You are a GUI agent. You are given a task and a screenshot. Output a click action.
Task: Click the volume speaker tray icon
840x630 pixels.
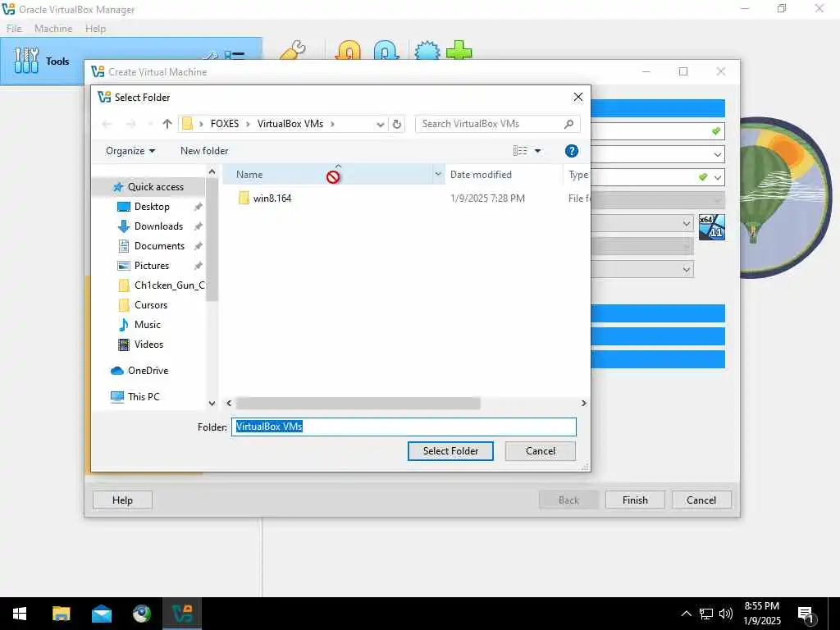[726, 614]
